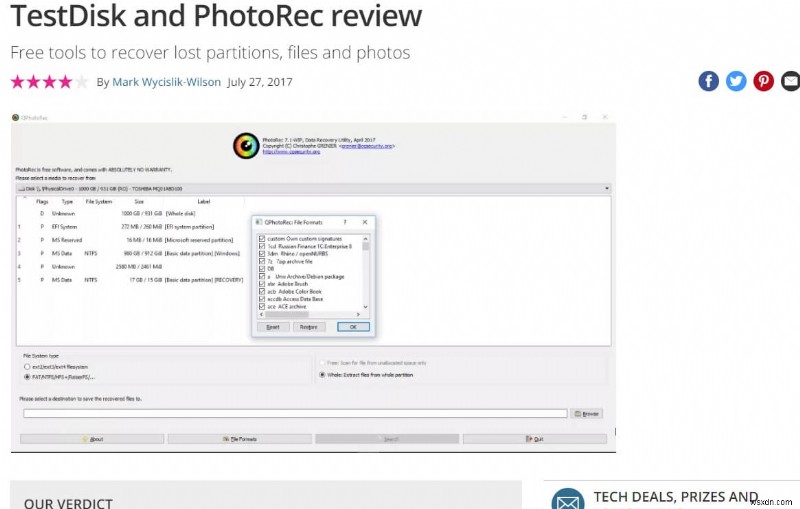
Task: Select the FAT/NTFS/HFS+ filesystem radio option
Action: pyautogui.click(x=27, y=377)
